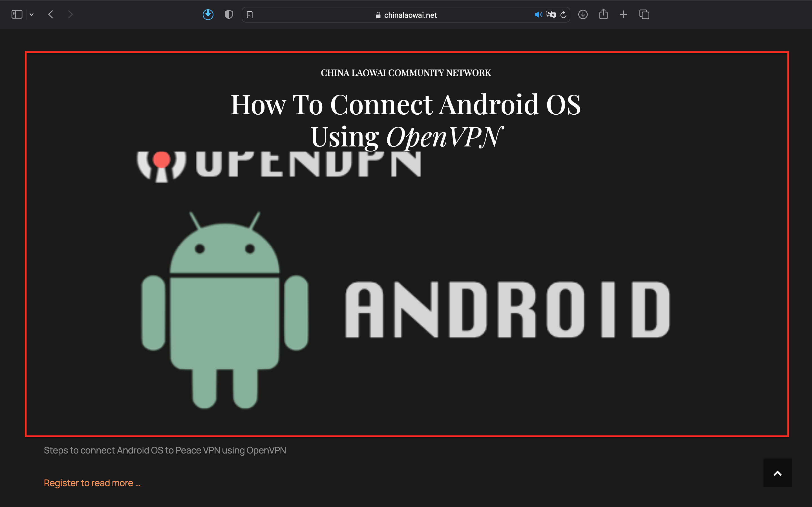Image resolution: width=812 pixels, height=507 pixels.
Task: Go back to the previous page
Action: 51,14
